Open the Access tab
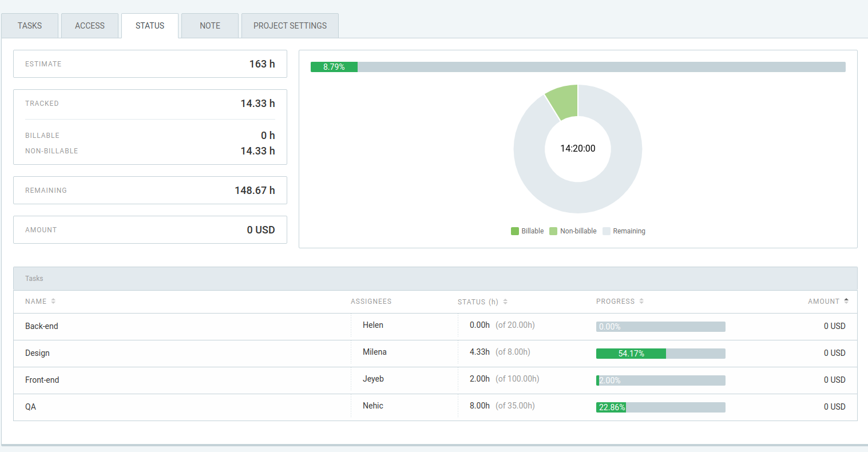This screenshot has width=868, height=452. 90,26
